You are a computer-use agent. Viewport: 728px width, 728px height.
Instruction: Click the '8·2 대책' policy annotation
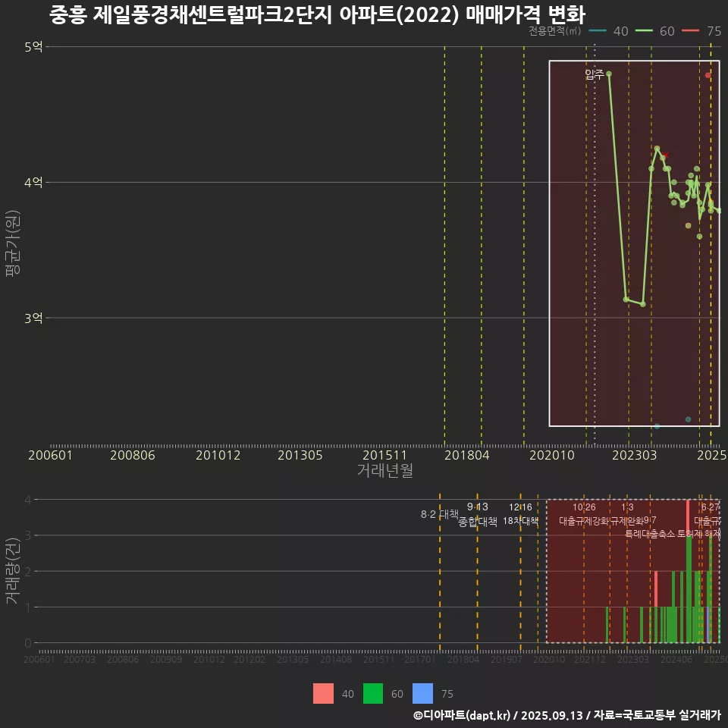440,514
